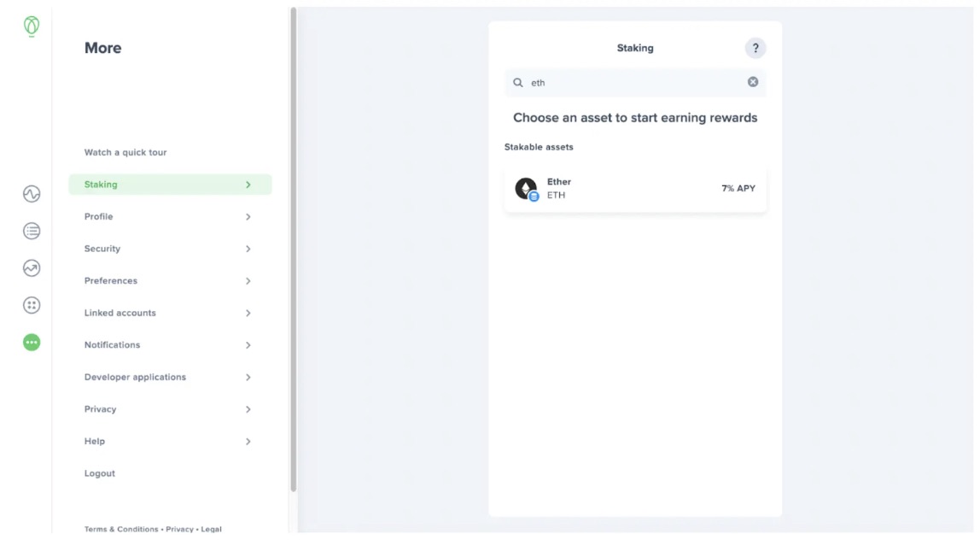Open the Staking menu item
980x540 pixels.
coord(170,184)
